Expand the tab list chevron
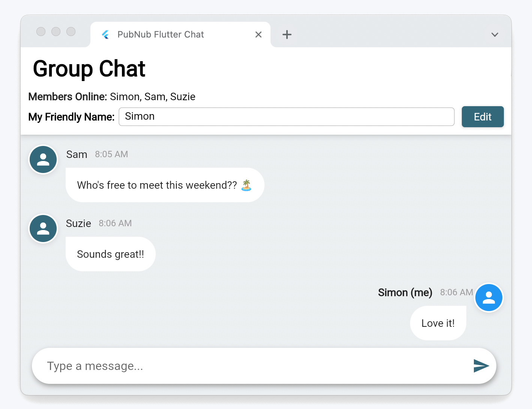Screen dimensions: 532x409 (495, 35)
